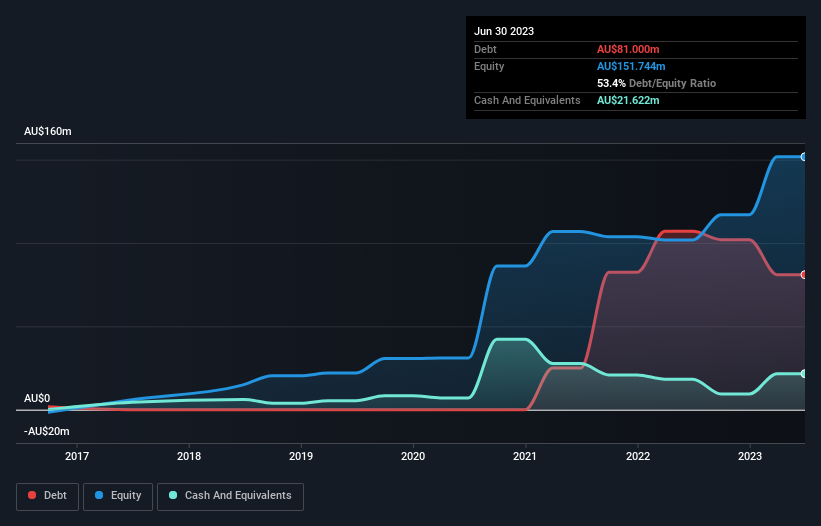Click the Jun 30 2023 tooltip date
This screenshot has width=821, height=526.
(x=504, y=31)
